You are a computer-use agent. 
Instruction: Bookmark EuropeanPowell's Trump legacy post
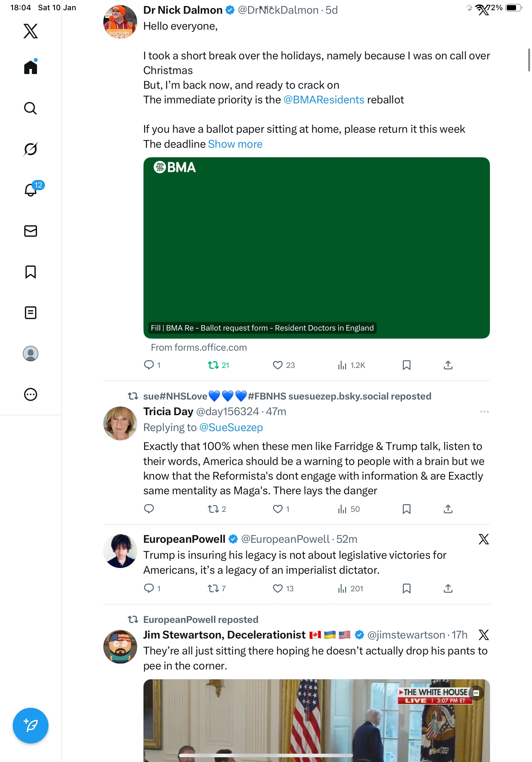coord(406,588)
